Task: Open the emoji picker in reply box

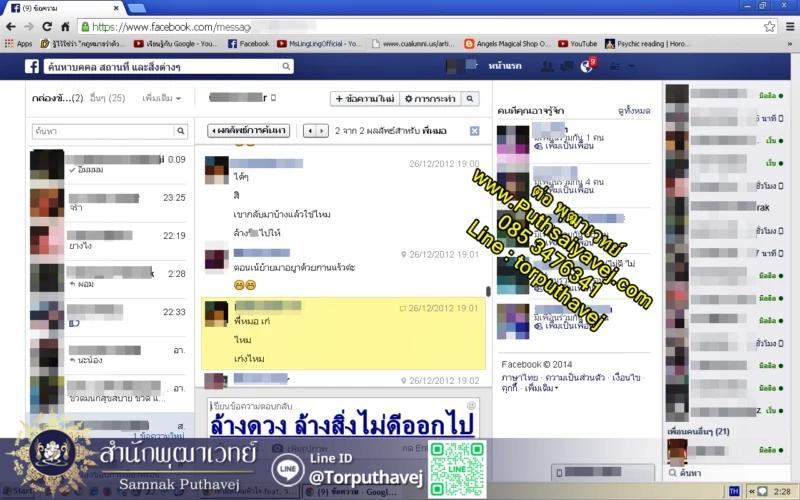Action: pos(471,406)
